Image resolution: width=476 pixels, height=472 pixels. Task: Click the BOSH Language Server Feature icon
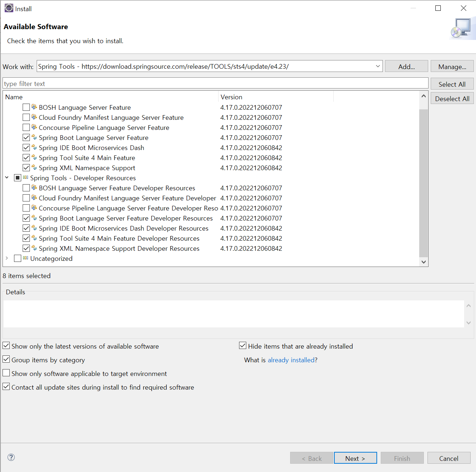tap(35, 107)
